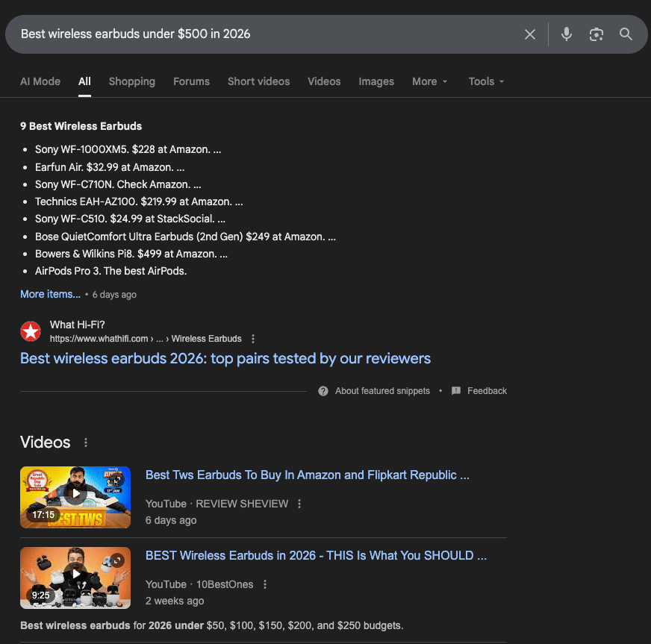Click inside the search input field
The image size is (651, 644).
coord(224,34)
